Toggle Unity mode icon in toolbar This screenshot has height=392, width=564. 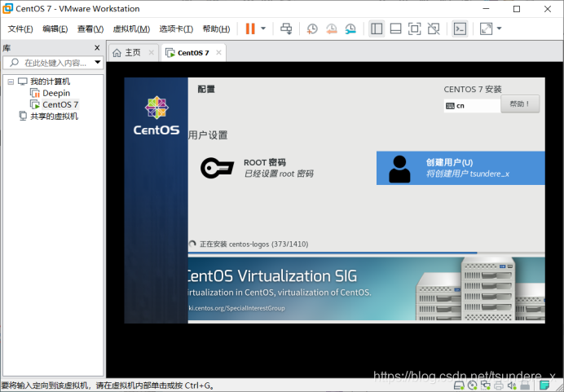pyautogui.click(x=434, y=29)
